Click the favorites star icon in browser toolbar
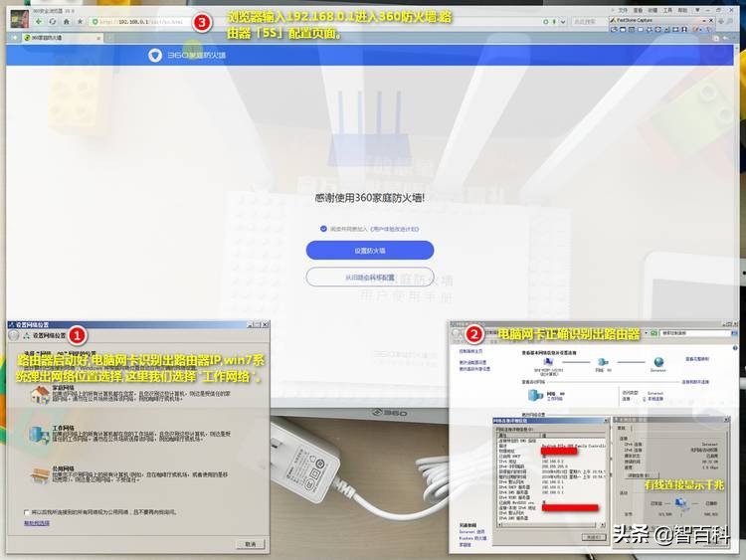The height and width of the screenshot is (560, 746). pos(80,22)
